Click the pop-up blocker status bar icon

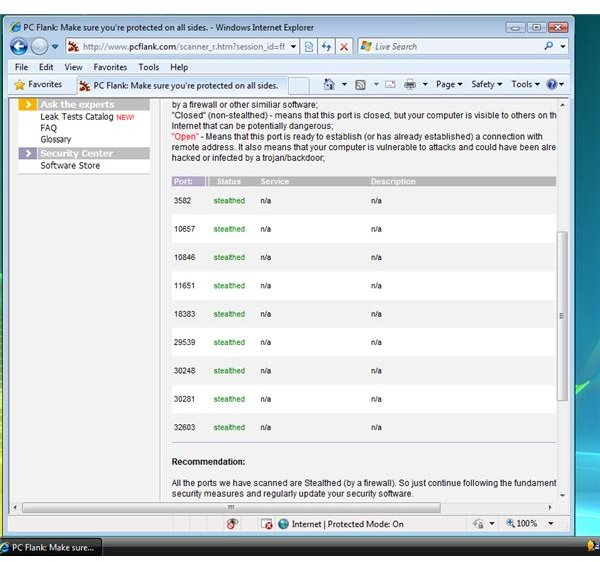232,524
